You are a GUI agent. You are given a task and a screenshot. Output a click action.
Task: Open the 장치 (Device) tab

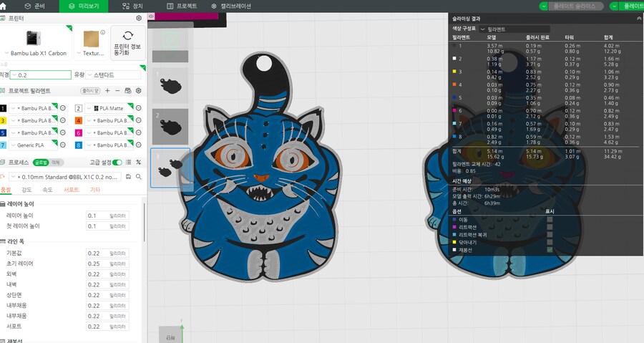point(132,6)
